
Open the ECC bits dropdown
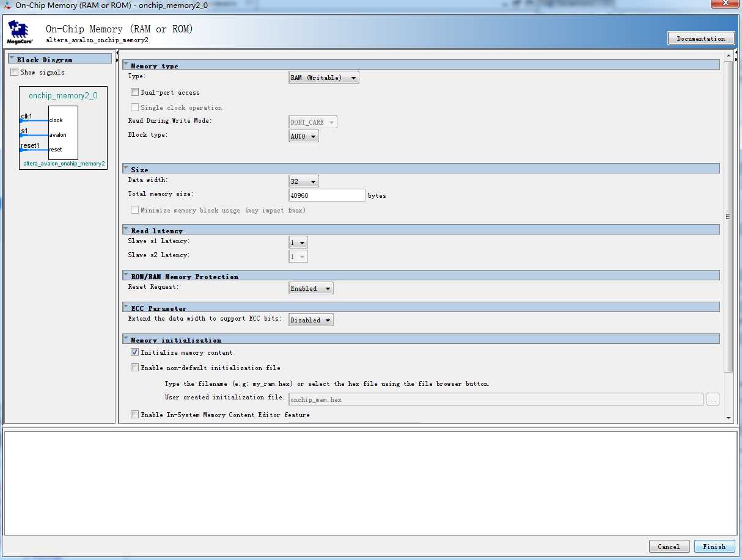point(311,320)
